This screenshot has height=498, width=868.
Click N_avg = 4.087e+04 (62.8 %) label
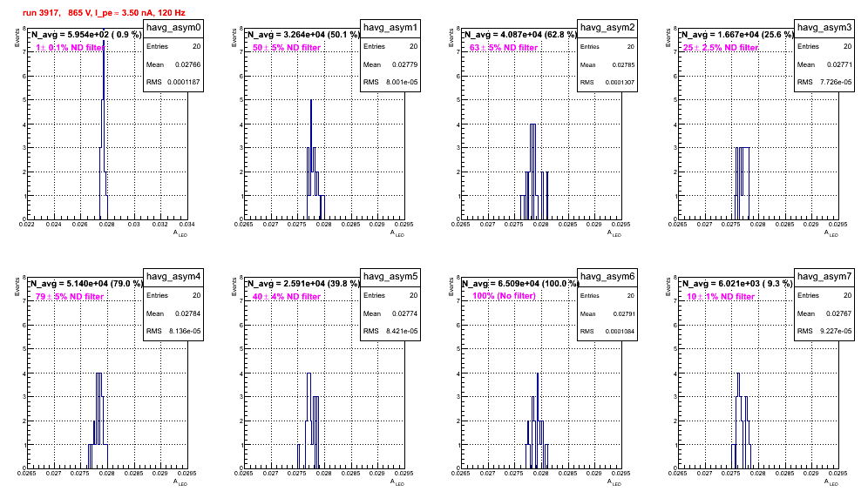click(520, 35)
